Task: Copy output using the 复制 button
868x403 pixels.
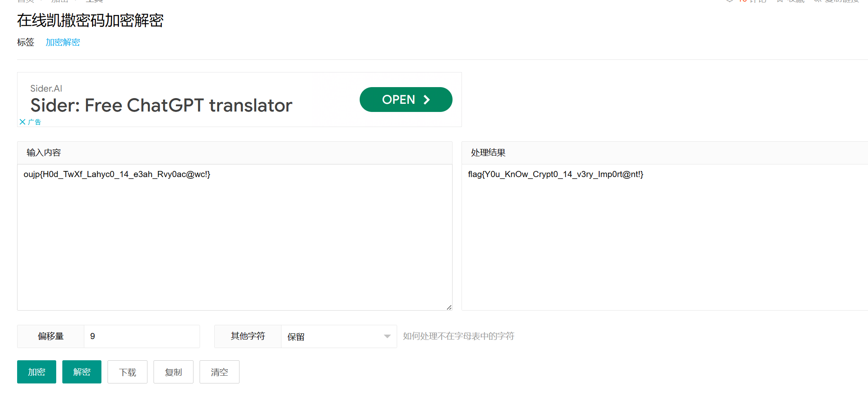Action: click(173, 372)
